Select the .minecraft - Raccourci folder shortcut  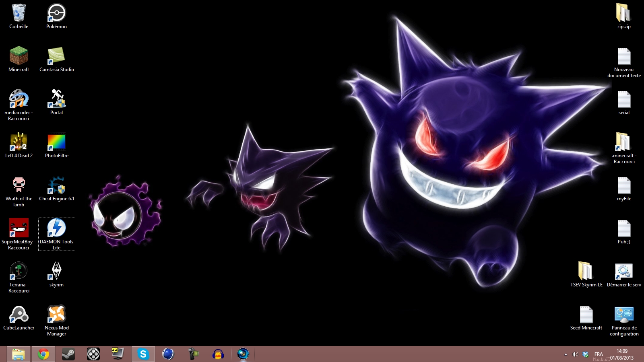[x=624, y=148]
